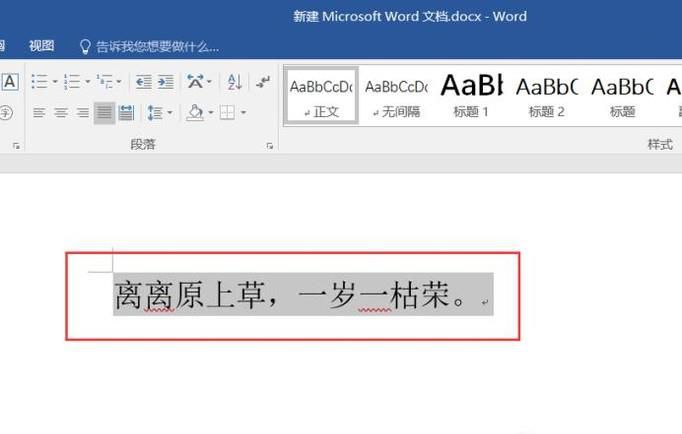Viewport: 682px width, 434px height.
Task: Open shading color dropdown arrow
Action: [x=211, y=113]
